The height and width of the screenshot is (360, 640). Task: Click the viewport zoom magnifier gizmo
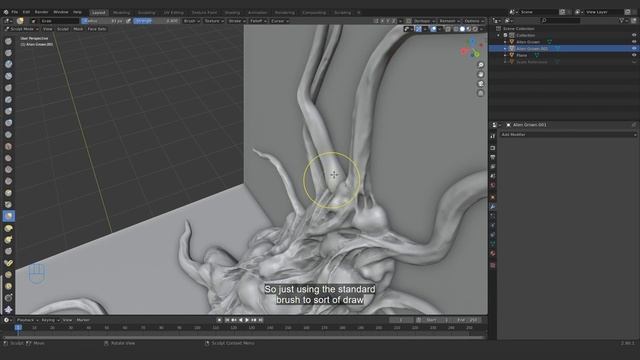480,65
